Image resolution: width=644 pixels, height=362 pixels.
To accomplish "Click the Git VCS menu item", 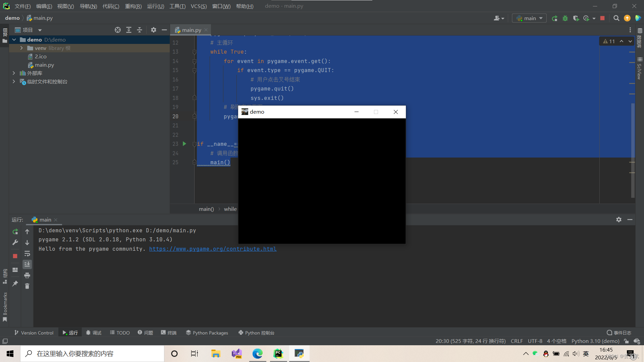I will pos(199,6).
